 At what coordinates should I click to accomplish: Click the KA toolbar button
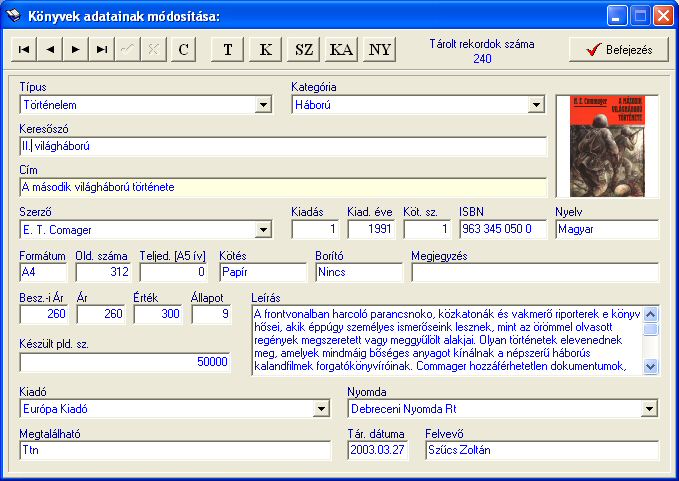pyautogui.click(x=341, y=49)
